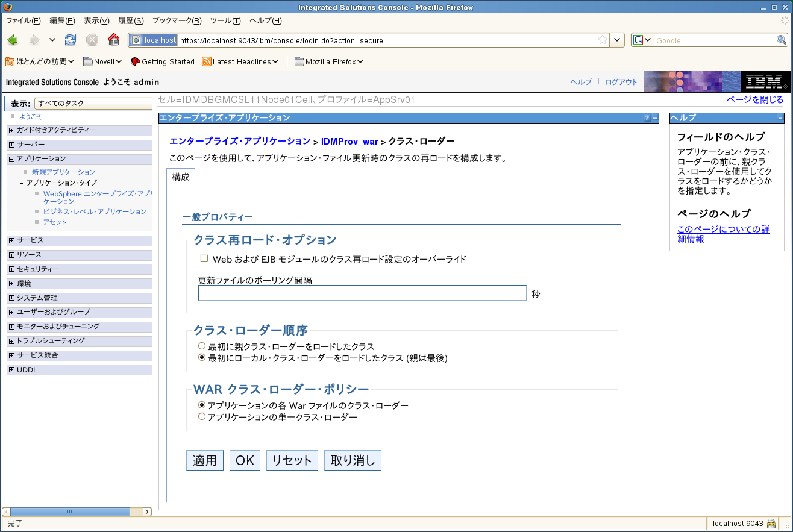Open the Google search engine selector

point(642,40)
